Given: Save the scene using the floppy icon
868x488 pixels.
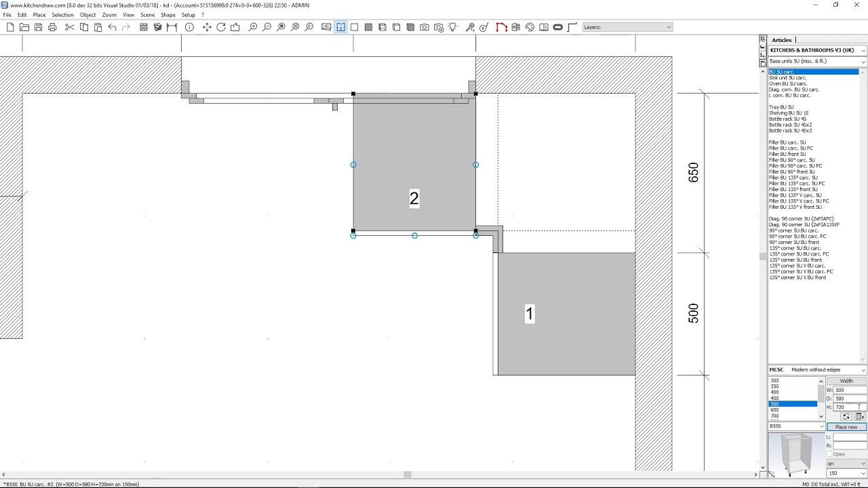Looking at the screenshot, I should click(39, 27).
